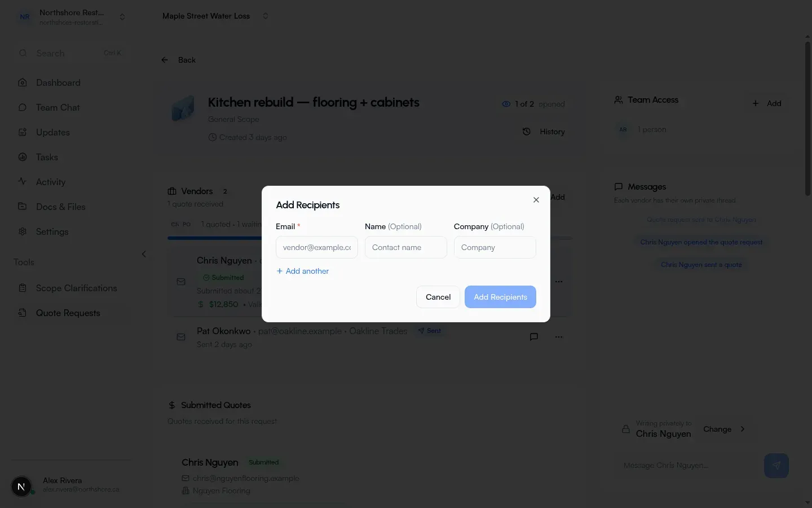Click the Email input field

coord(317,247)
